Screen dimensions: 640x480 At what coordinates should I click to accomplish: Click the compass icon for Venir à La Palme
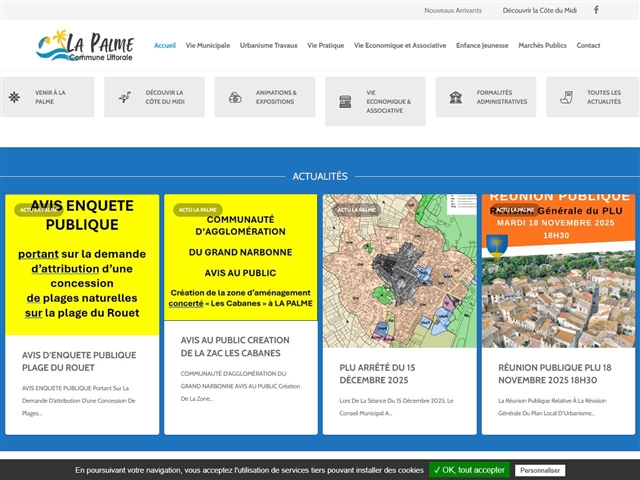14,97
